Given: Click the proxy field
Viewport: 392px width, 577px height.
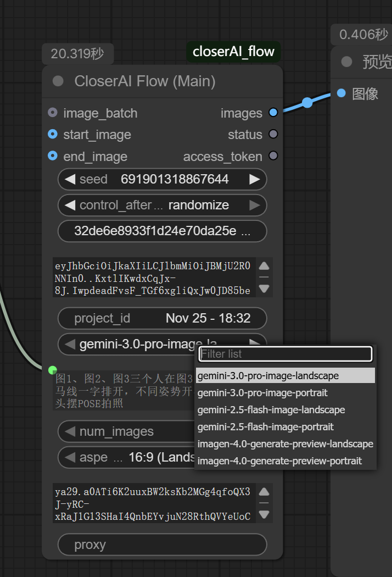Looking at the screenshot, I should pos(163,545).
